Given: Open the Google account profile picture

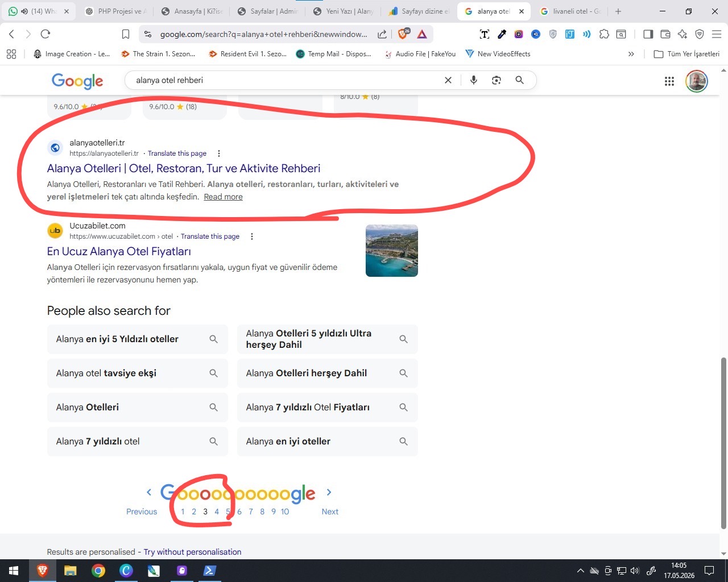Looking at the screenshot, I should 697,81.
